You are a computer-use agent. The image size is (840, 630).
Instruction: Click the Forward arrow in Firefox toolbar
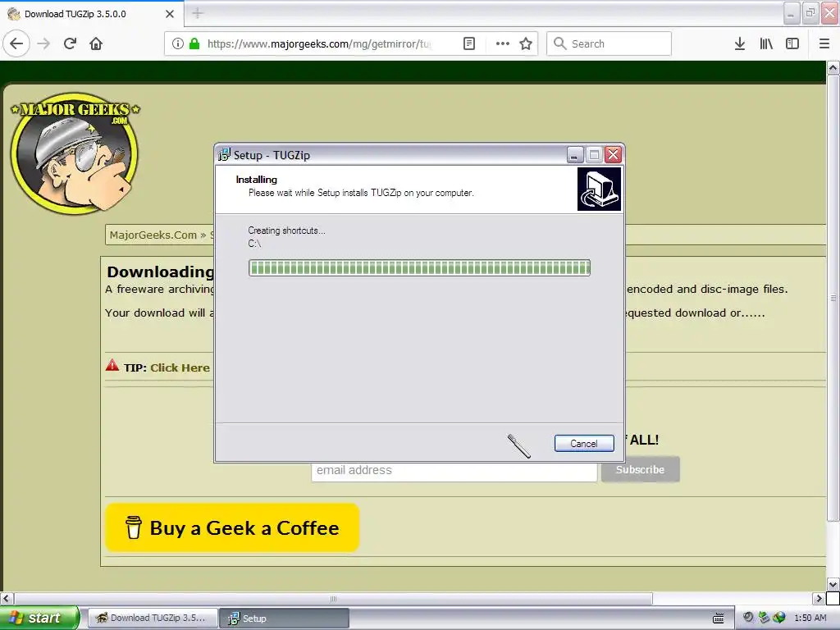point(43,43)
